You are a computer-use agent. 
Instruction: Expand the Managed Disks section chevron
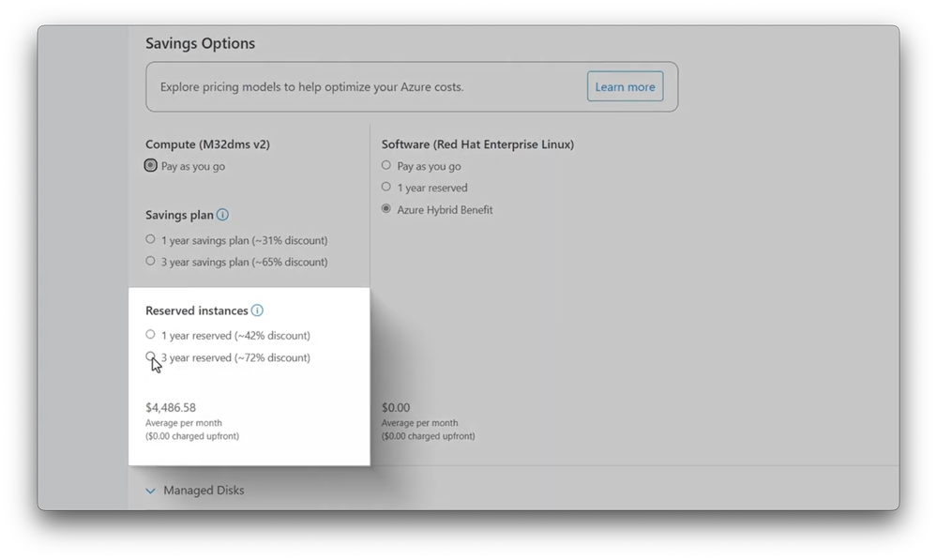tap(151, 491)
